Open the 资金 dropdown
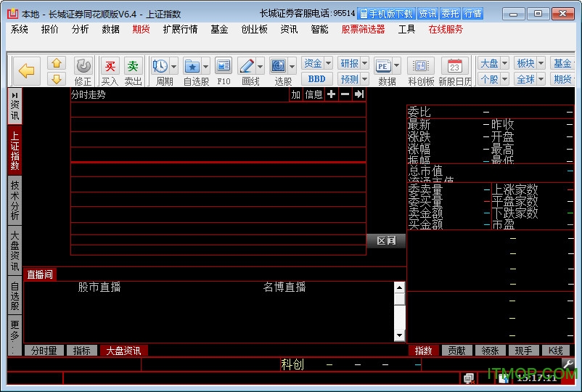This screenshot has height=392, width=582. point(316,63)
